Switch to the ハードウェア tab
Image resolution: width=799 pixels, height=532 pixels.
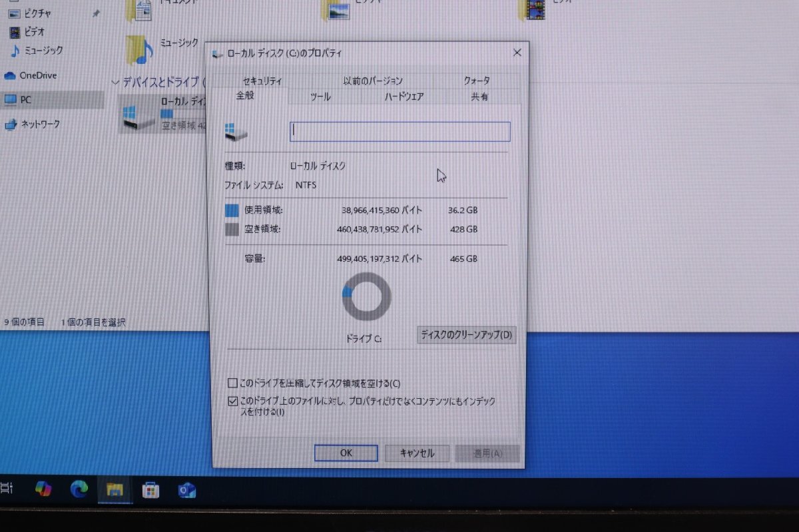pos(404,97)
